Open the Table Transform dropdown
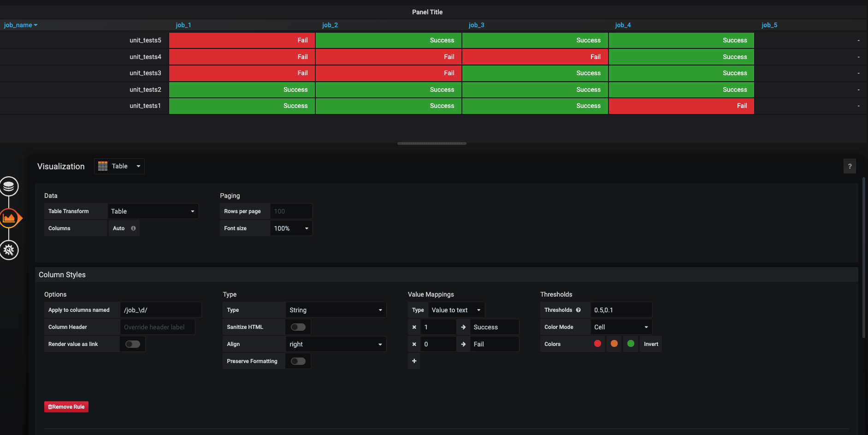868x435 pixels. (153, 211)
